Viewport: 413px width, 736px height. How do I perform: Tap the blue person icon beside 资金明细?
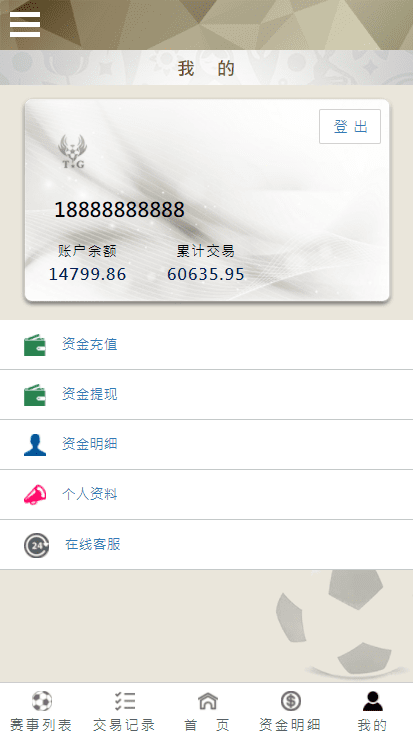[x=35, y=445]
